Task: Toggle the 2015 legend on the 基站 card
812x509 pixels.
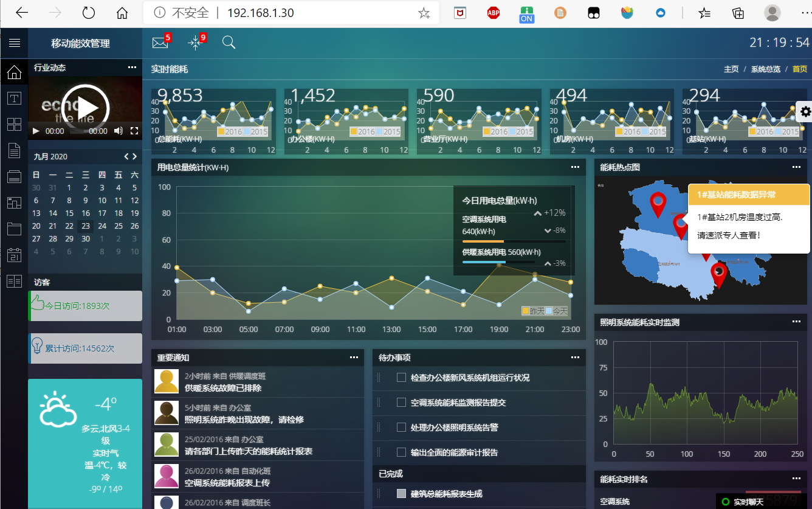Action: [787, 131]
